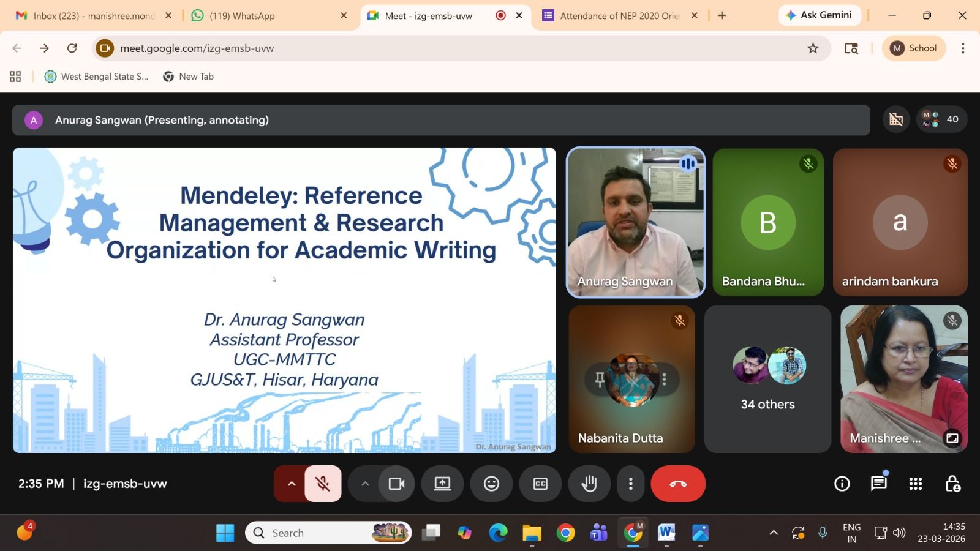Pin Nabanita Dutta's video tile

coord(600,380)
